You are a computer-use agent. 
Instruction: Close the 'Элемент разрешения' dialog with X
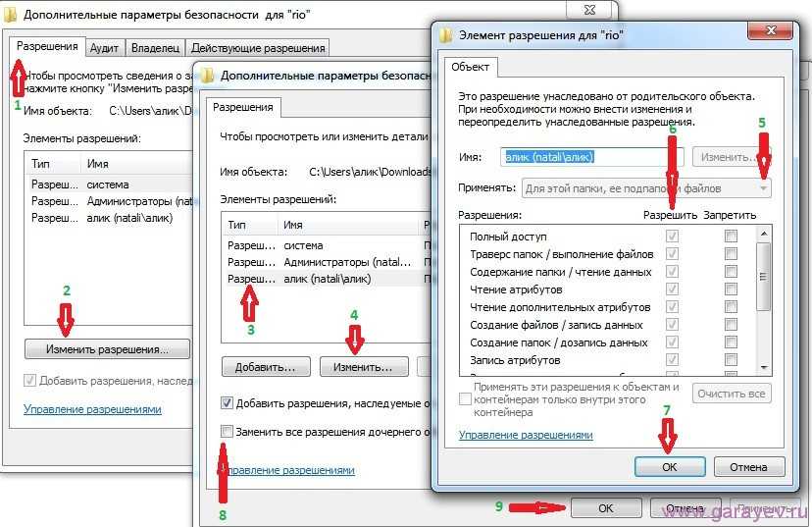tap(770, 30)
